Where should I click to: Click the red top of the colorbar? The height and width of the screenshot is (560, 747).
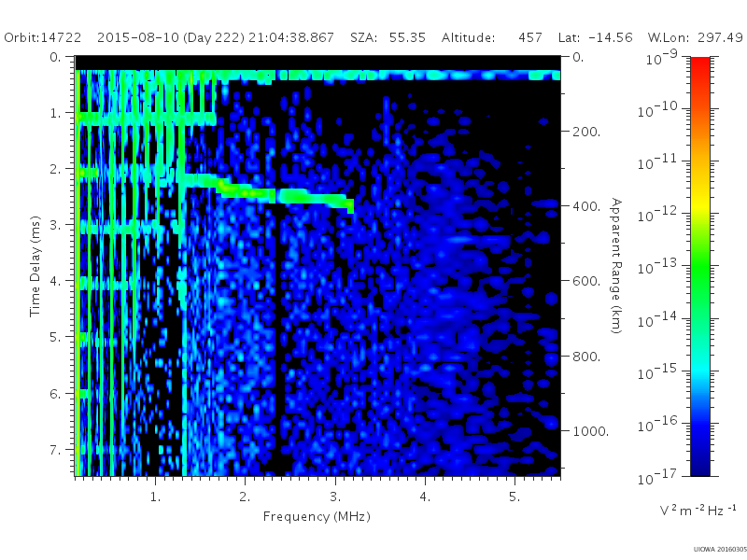(699, 64)
